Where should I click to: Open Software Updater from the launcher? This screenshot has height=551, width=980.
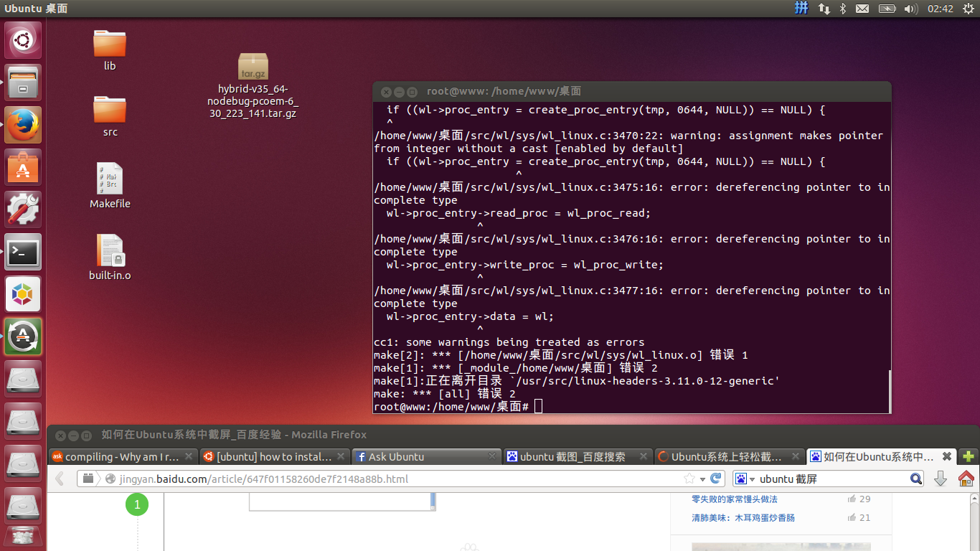(x=23, y=336)
